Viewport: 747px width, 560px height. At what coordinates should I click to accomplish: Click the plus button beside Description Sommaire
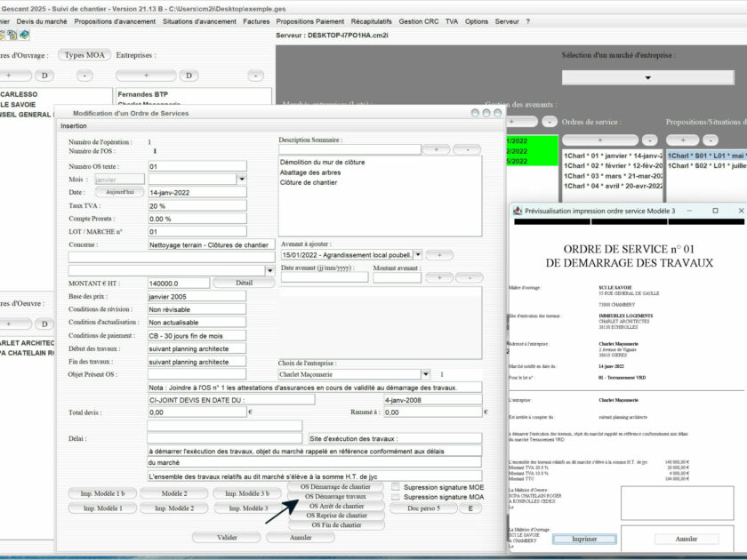pyautogui.click(x=436, y=149)
